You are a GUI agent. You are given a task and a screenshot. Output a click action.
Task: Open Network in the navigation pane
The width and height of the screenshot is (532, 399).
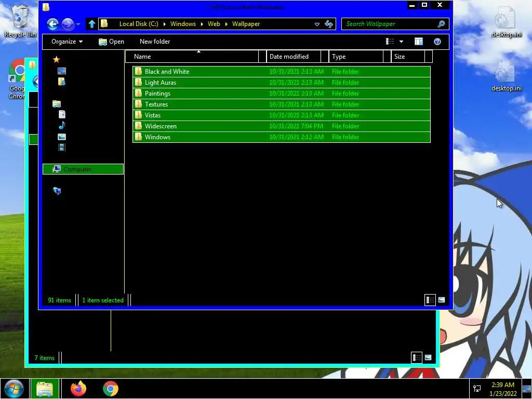pos(57,191)
